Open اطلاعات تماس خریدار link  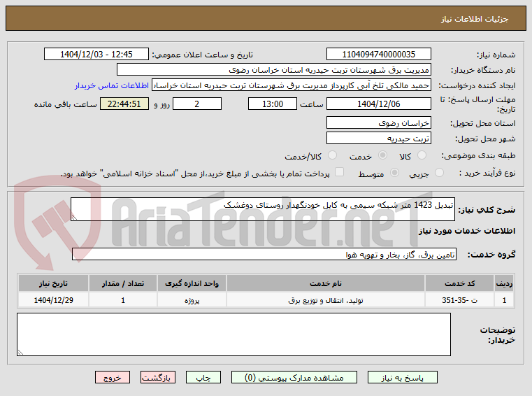[112, 85]
